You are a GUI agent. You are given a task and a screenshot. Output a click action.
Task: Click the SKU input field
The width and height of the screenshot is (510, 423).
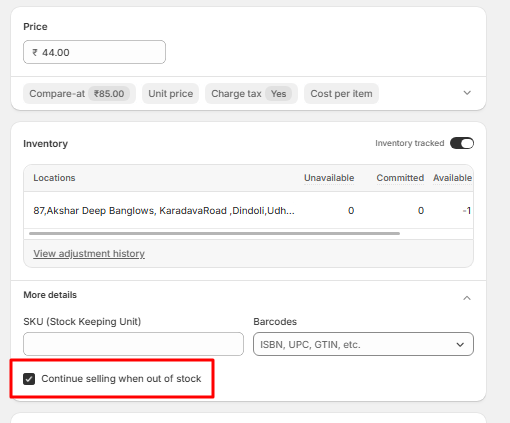tap(133, 344)
